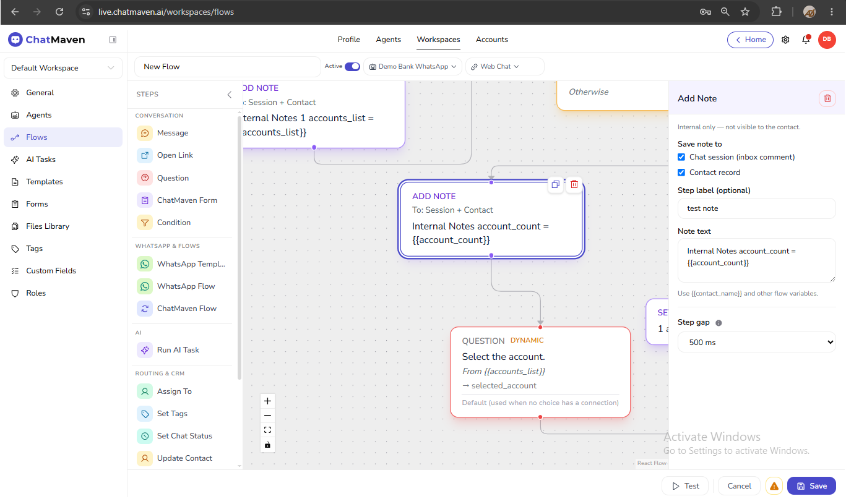The height and width of the screenshot is (504, 846).
Task: Click the Message step icon
Action: point(145,133)
